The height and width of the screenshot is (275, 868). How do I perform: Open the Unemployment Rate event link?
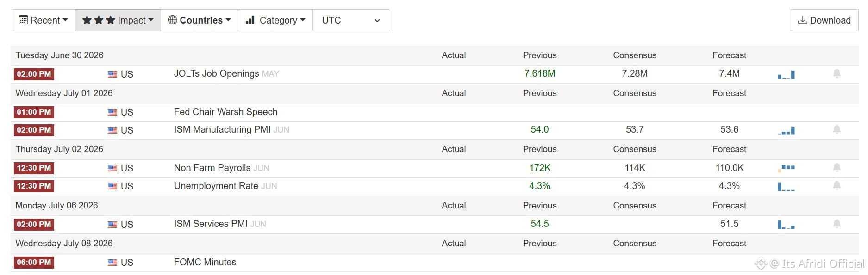pyautogui.click(x=216, y=186)
